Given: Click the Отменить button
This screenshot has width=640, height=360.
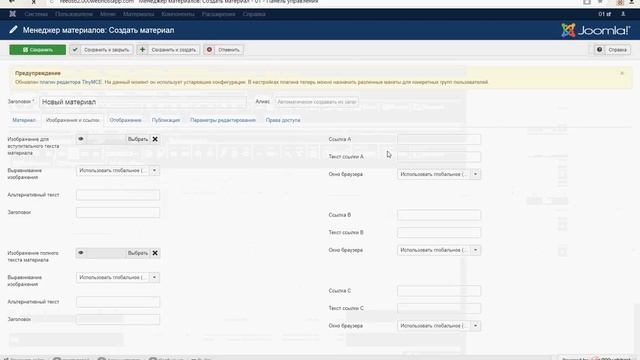Looking at the screenshot, I should click(x=223, y=50).
